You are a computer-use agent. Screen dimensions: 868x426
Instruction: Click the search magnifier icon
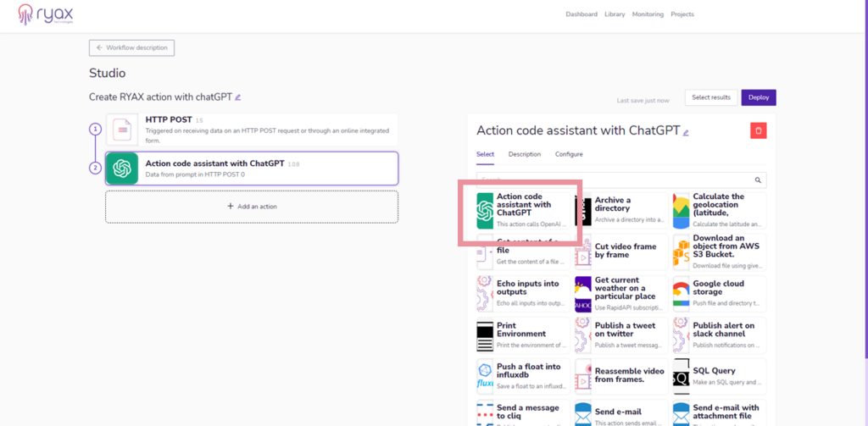[x=758, y=180]
